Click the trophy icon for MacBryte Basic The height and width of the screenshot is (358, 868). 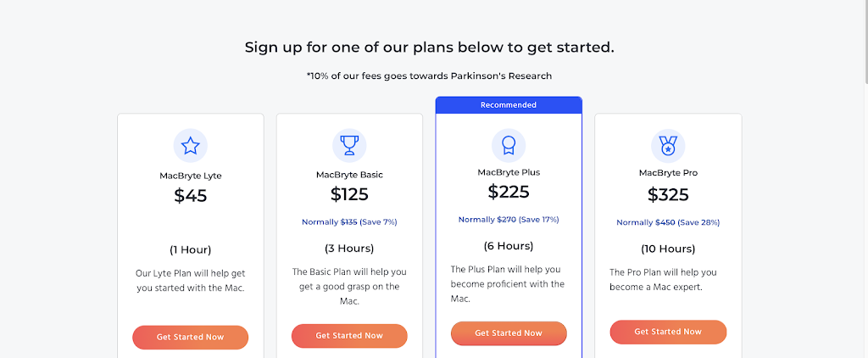[349, 146]
